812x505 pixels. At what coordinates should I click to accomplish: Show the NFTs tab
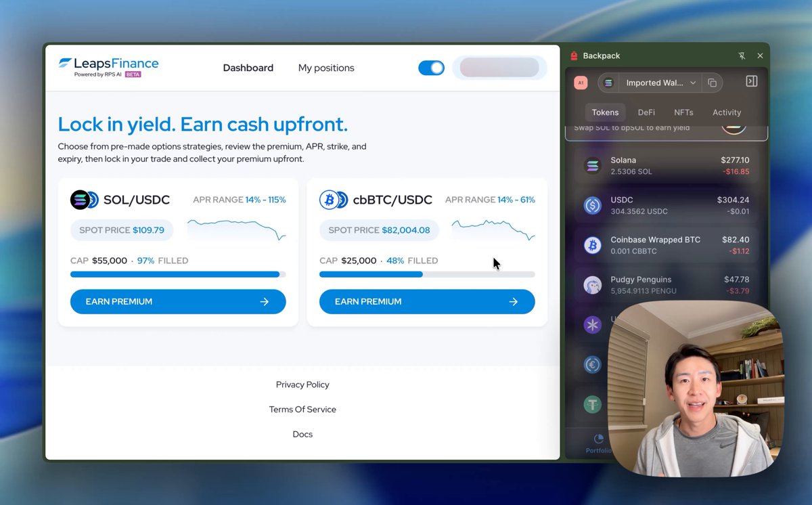coord(683,112)
